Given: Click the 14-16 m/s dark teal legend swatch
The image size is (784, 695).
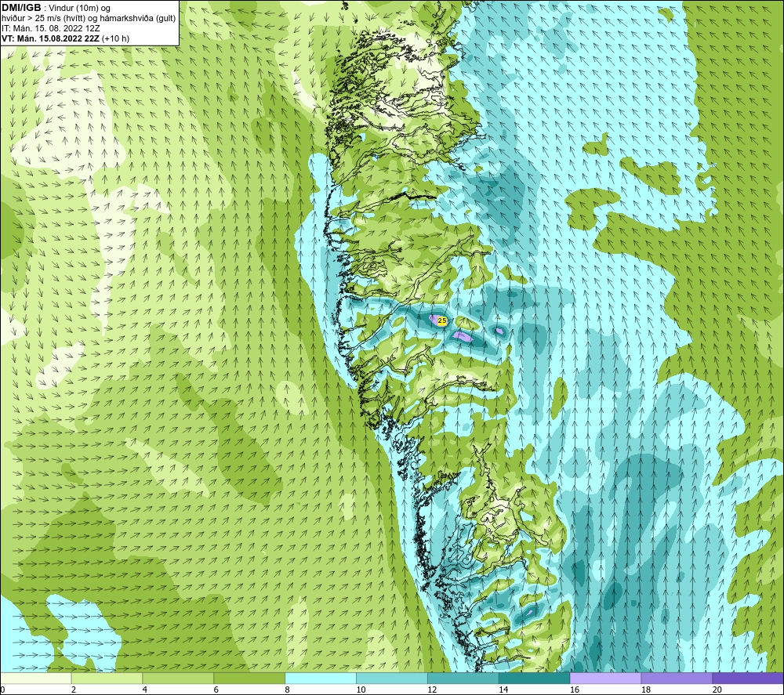Looking at the screenshot, I should click(535, 679).
